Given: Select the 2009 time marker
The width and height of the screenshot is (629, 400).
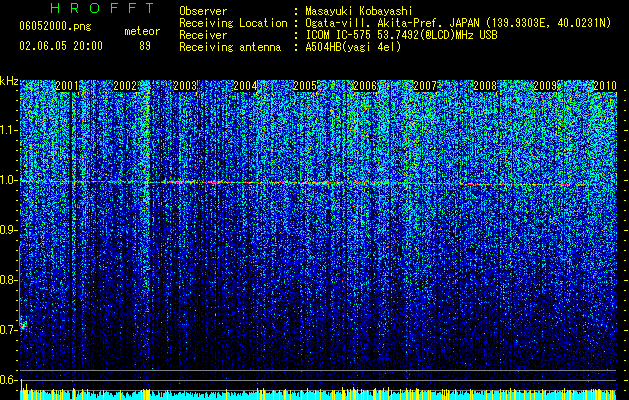Looking at the screenshot, I should point(545,86).
